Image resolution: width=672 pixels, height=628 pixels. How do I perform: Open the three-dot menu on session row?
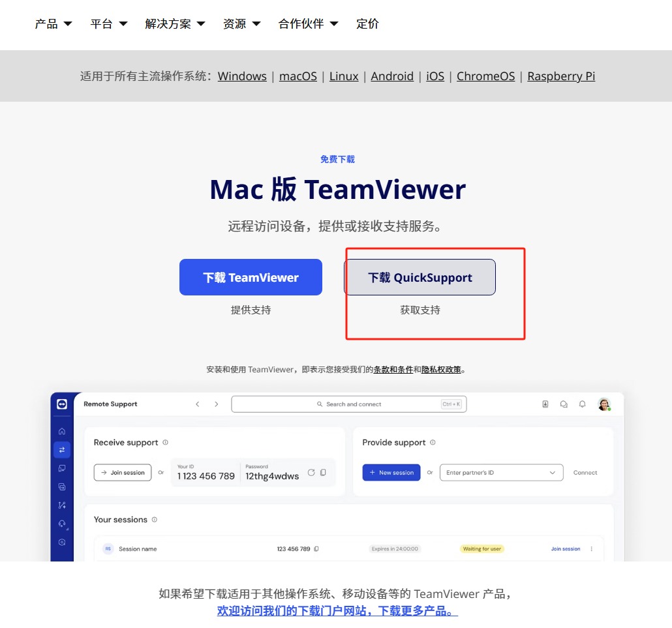592,548
